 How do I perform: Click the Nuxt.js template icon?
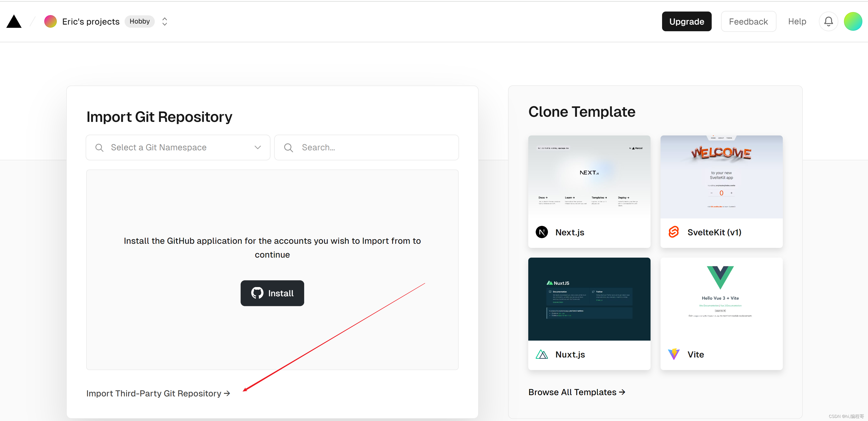[542, 353]
